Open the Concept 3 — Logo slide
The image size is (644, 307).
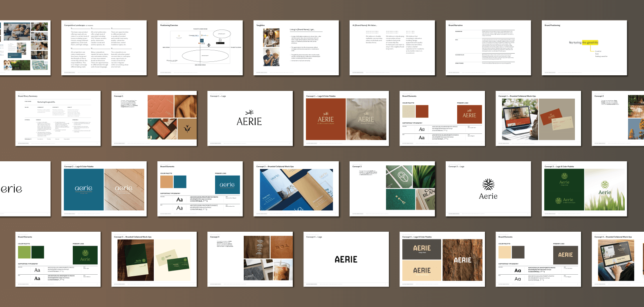[x=488, y=189]
